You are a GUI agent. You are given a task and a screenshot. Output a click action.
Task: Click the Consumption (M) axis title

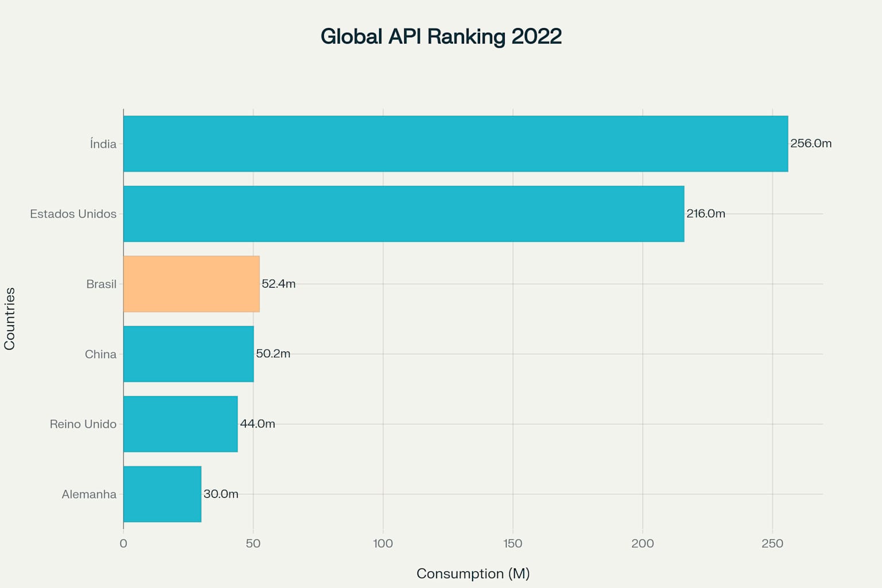coord(473,572)
